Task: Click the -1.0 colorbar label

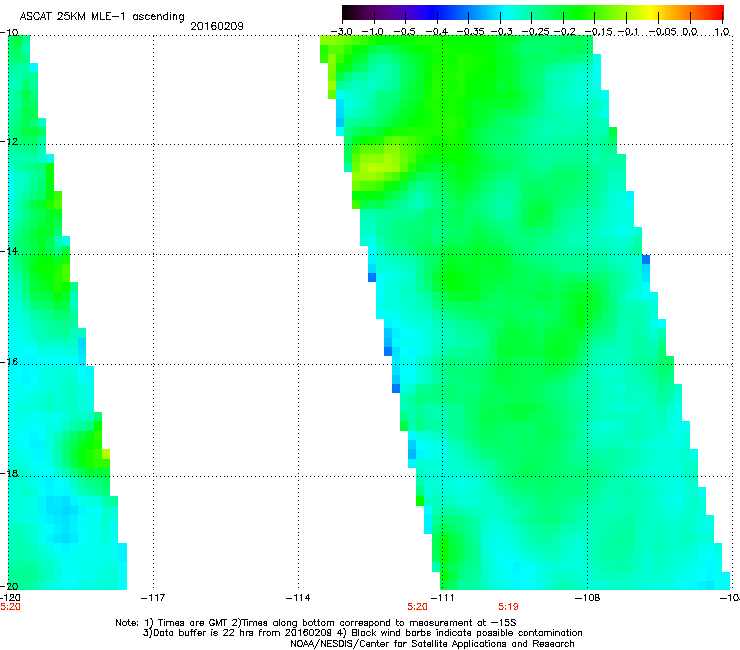Action: (x=372, y=32)
